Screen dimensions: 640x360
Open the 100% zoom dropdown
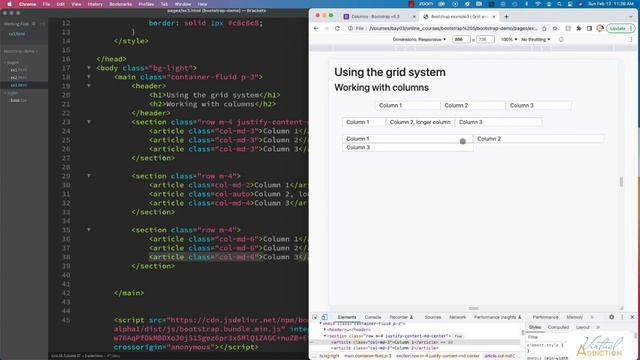tap(509, 40)
